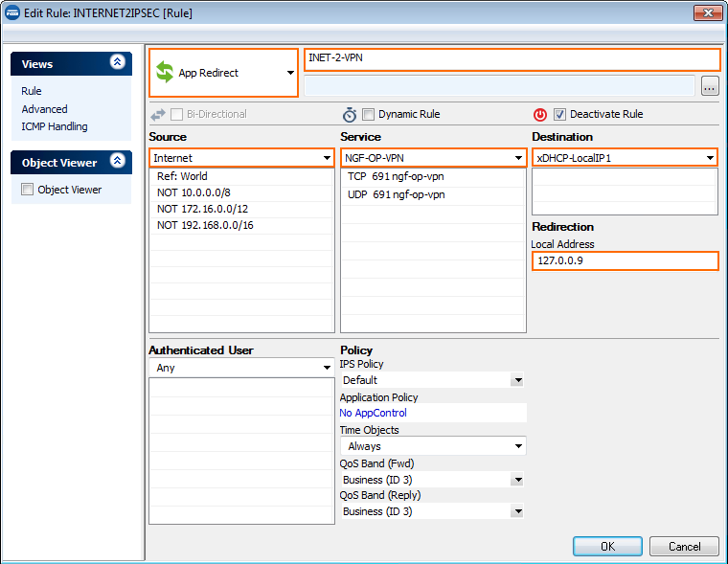
Task: Click the Dynamic Rule stopwatch icon
Action: 349,115
